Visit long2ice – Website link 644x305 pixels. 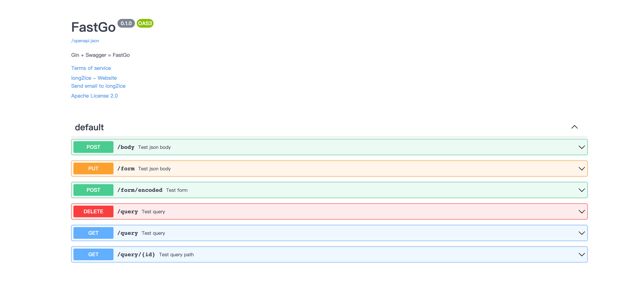coord(94,78)
